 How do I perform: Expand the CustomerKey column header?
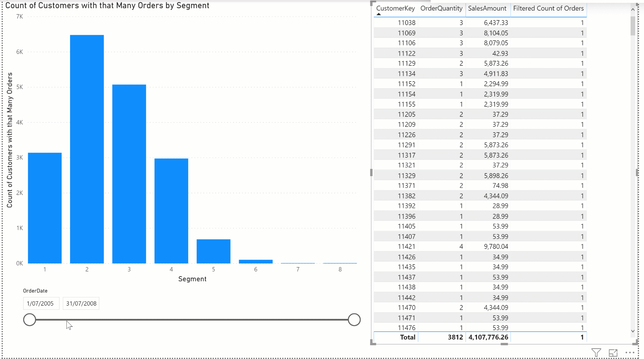395,8
